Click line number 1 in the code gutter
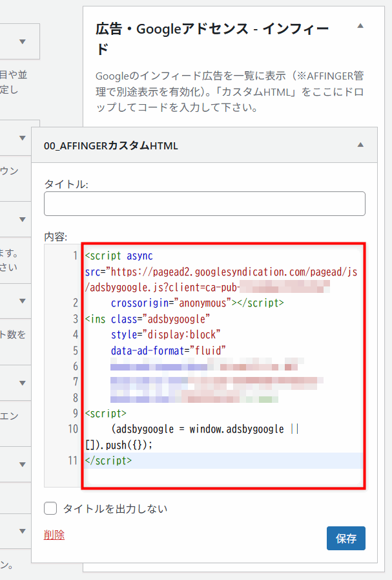The width and height of the screenshot is (392, 580). tap(76, 256)
